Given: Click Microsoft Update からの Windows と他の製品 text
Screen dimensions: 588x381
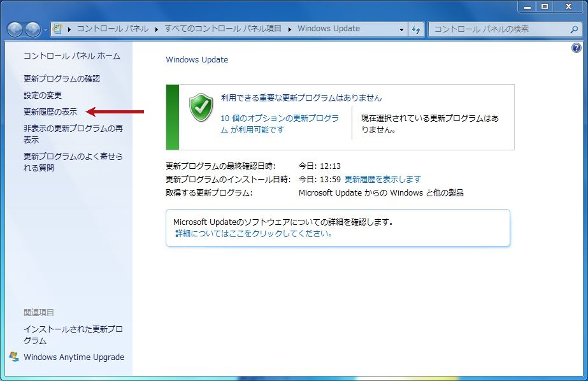Looking at the screenshot, I should pos(381,193).
